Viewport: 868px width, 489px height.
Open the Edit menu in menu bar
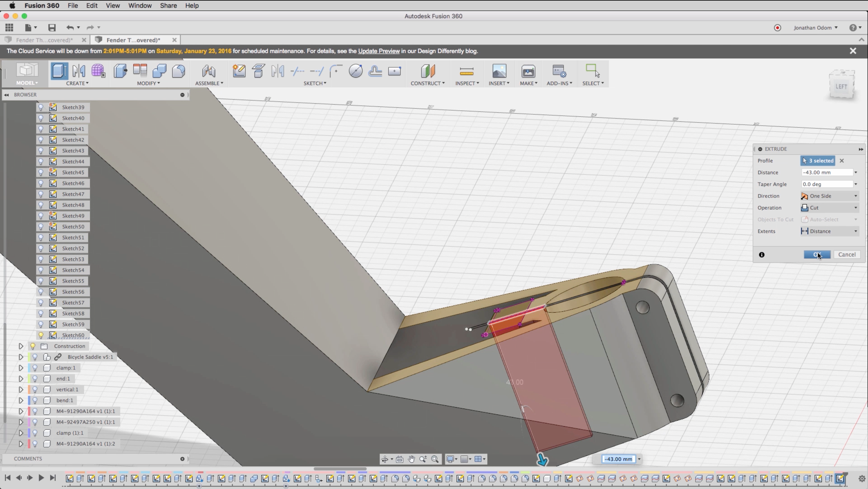(92, 5)
